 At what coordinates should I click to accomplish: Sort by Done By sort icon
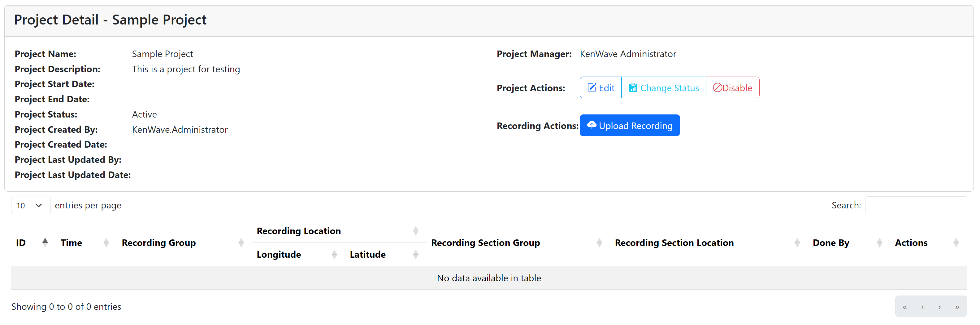coord(879,242)
